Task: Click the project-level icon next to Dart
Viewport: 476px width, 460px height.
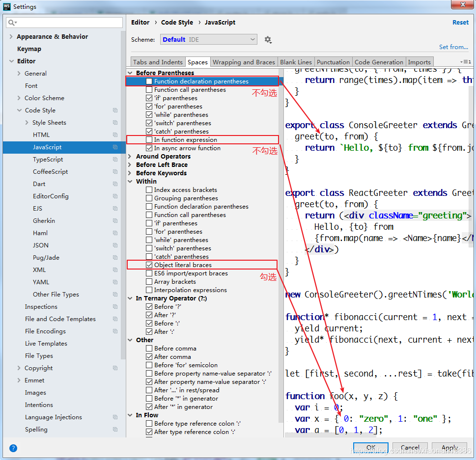Action: click(x=115, y=184)
